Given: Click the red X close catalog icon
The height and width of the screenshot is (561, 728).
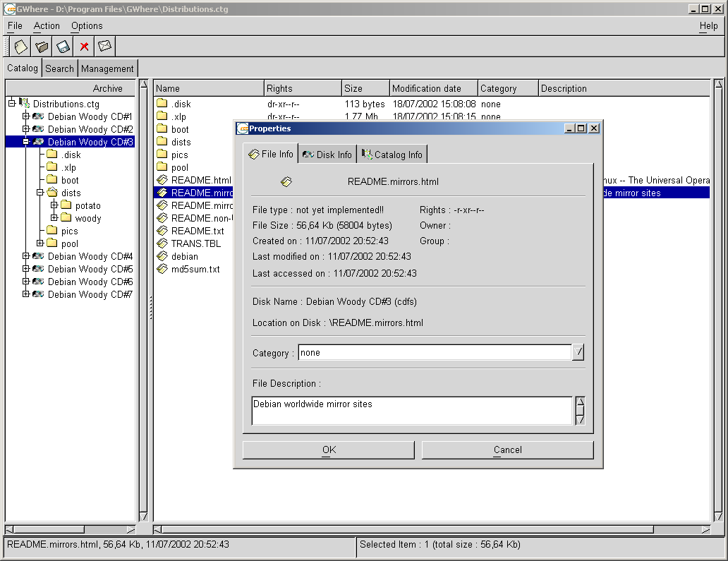Looking at the screenshot, I should point(84,47).
